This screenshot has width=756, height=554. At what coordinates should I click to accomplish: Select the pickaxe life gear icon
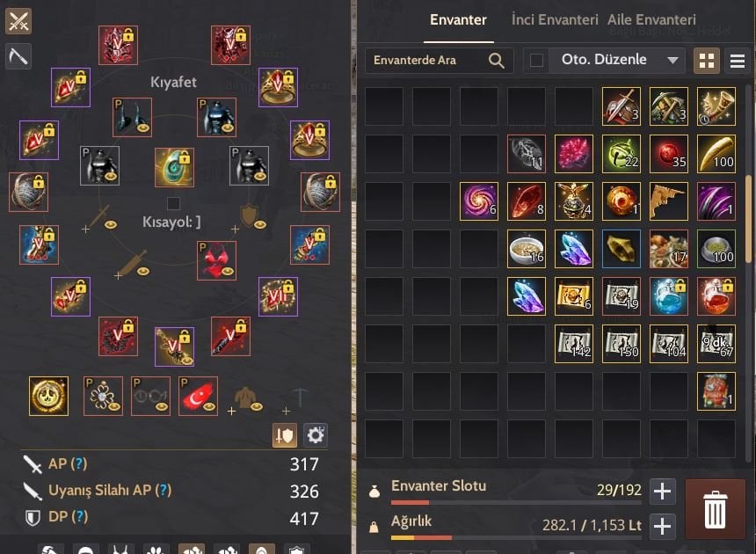[x=18, y=56]
